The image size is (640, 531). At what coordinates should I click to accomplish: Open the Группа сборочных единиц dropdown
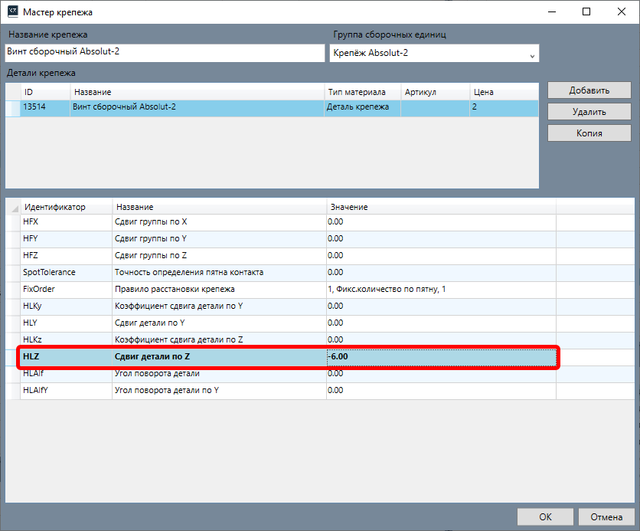[434, 53]
